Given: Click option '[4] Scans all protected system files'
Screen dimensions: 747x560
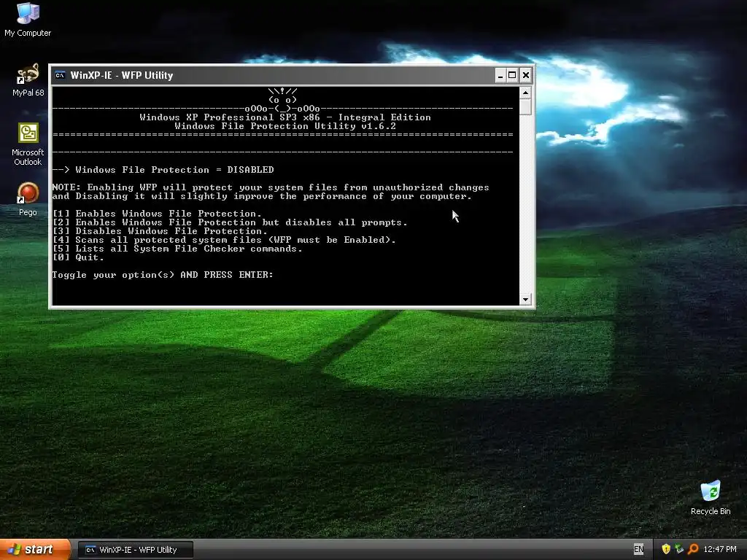Looking at the screenshot, I should point(224,239).
